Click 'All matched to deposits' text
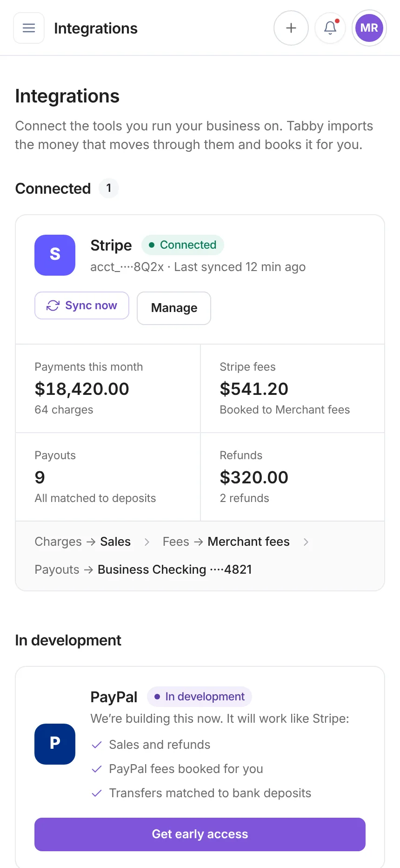This screenshot has width=400, height=868. coord(95,498)
